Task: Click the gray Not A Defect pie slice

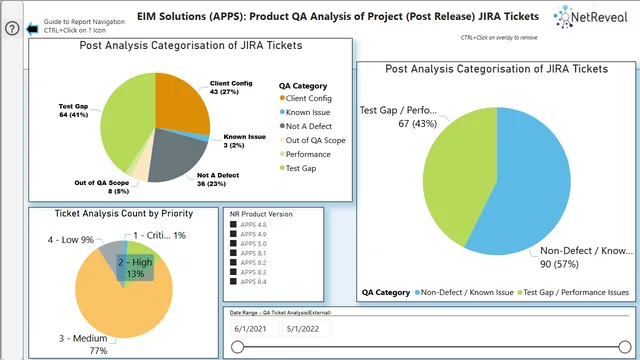Action: (x=176, y=157)
